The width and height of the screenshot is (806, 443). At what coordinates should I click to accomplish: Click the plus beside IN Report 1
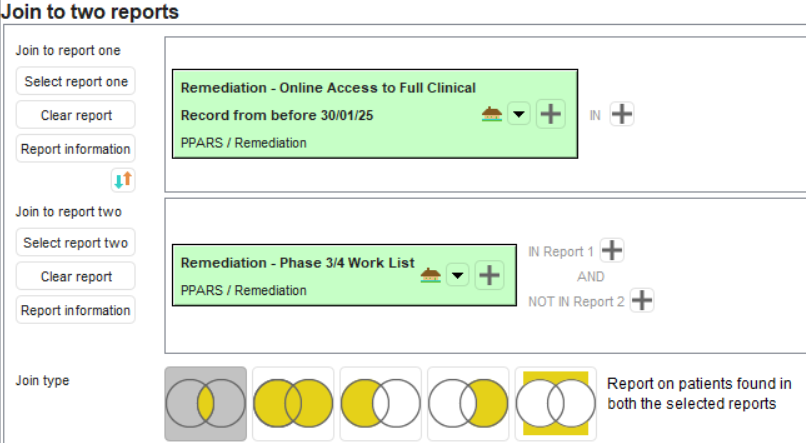coord(612,251)
